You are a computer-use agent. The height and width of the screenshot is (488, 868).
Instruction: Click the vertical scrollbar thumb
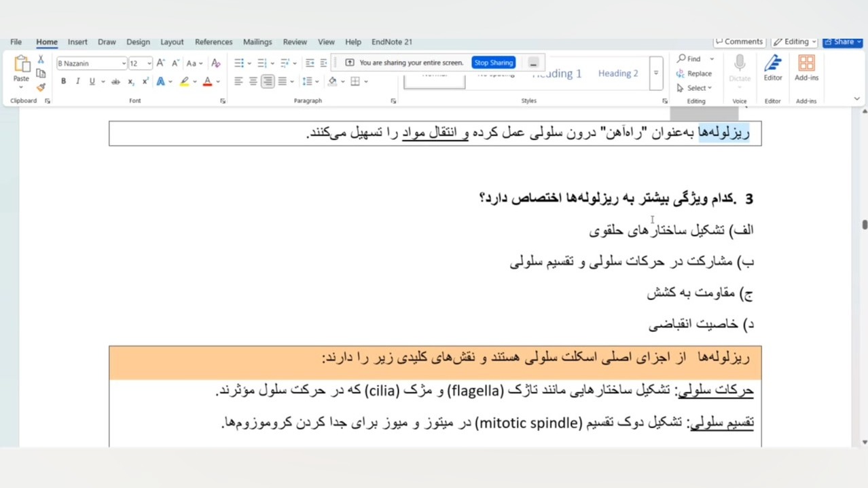click(x=864, y=225)
